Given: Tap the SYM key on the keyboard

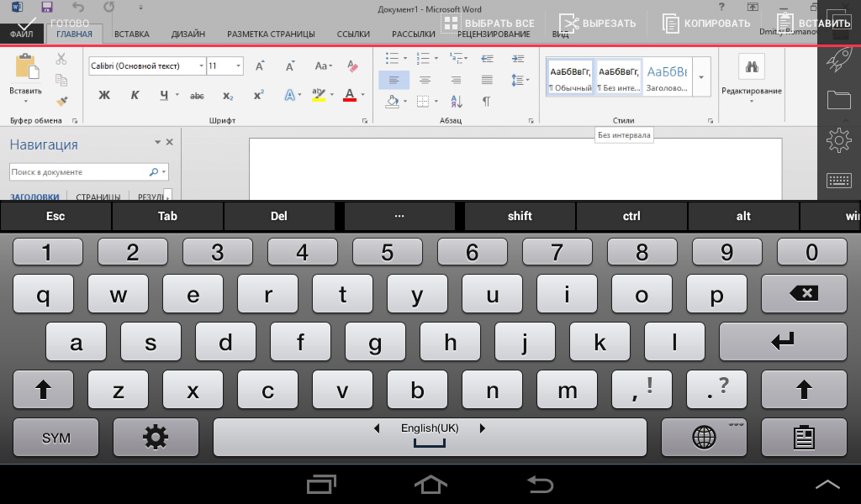Looking at the screenshot, I should (x=56, y=438).
